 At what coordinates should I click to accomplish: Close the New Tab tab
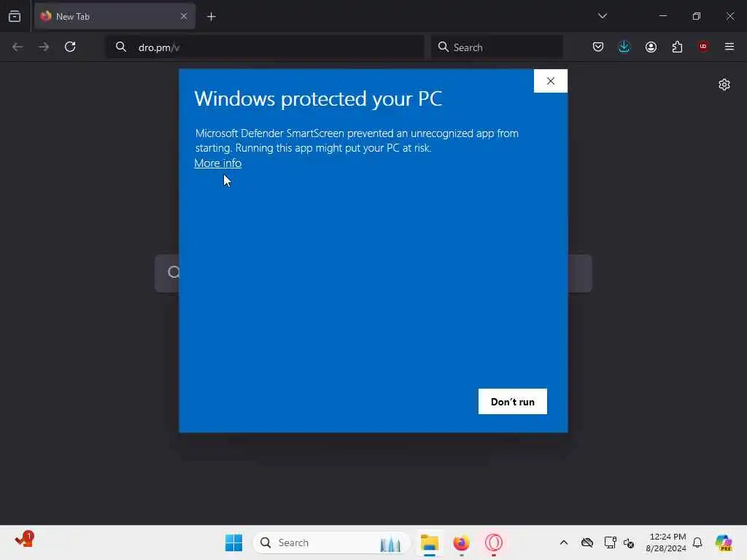(x=184, y=16)
